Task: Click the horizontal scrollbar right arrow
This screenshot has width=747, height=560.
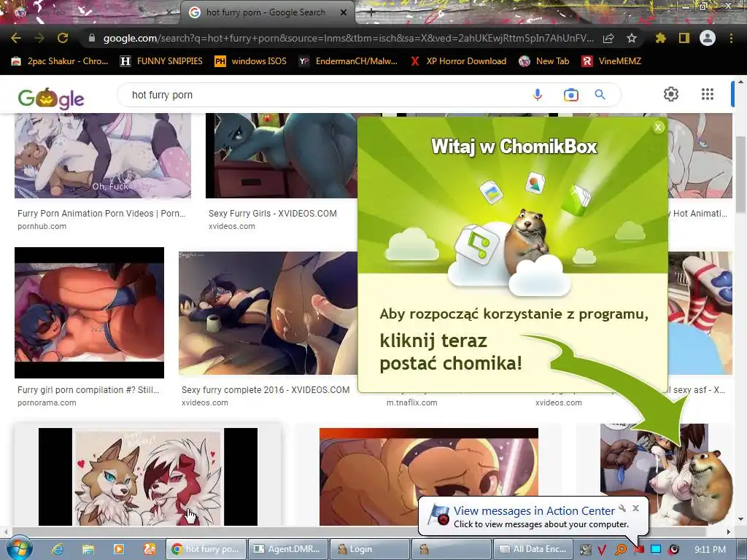Action: (729, 532)
